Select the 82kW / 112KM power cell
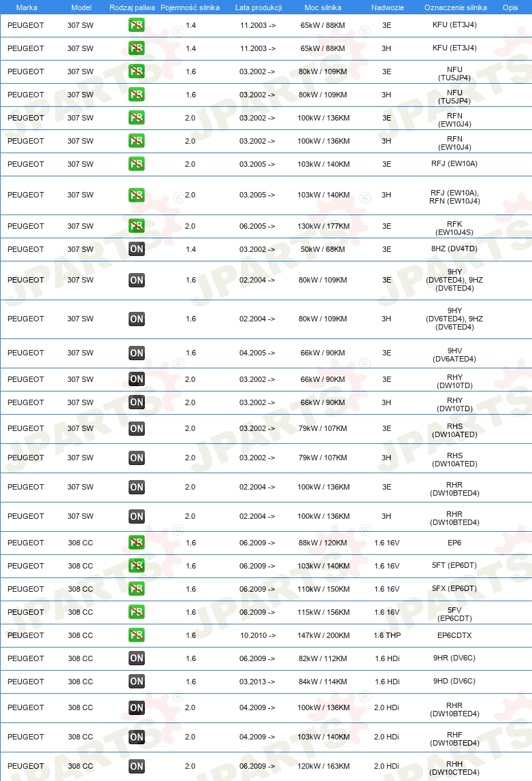The height and width of the screenshot is (781, 532). point(322,658)
